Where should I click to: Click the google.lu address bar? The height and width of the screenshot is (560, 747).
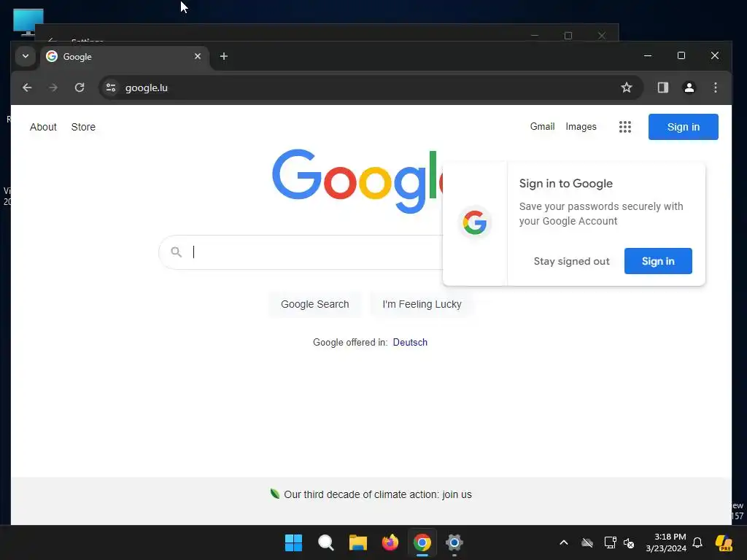371,87
